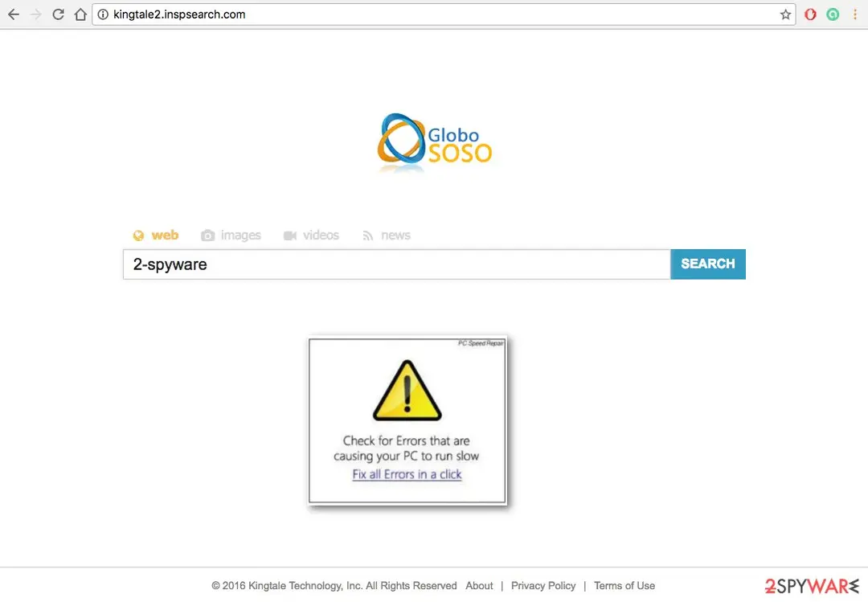The width and height of the screenshot is (868, 602).
Task: Open the Fix all Errors in a click link
Action: click(x=407, y=475)
